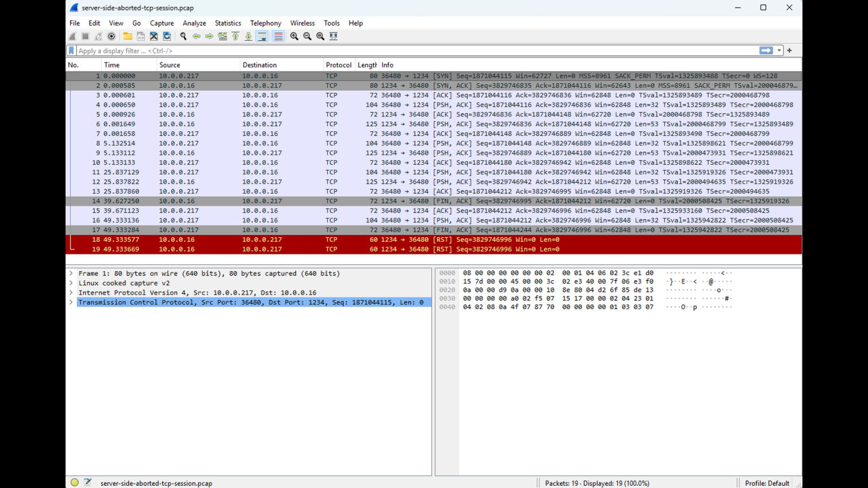
Task: Expand the Frame 1 details tree row
Action: 71,273
